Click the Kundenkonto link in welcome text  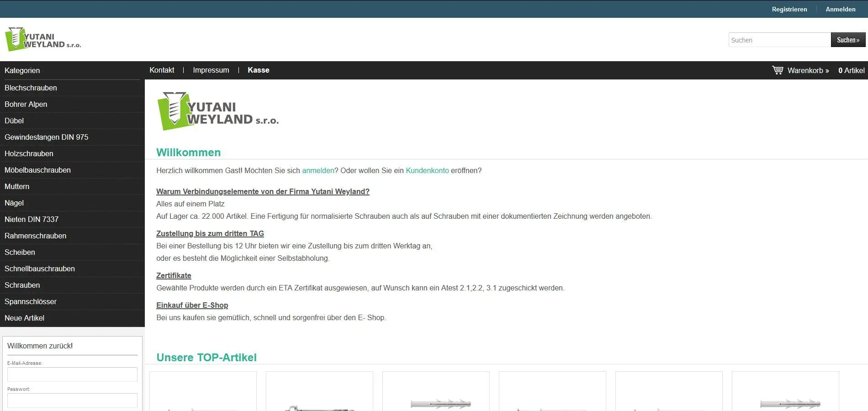tap(427, 170)
